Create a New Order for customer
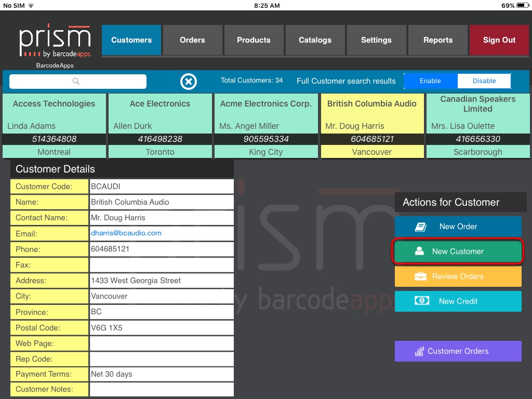The width and height of the screenshot is (532, 399). coord(458,227)
